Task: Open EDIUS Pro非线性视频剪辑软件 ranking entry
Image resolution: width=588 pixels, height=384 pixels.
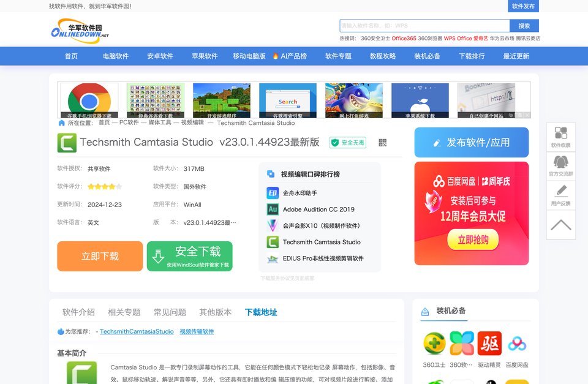Action: [323, 258]
